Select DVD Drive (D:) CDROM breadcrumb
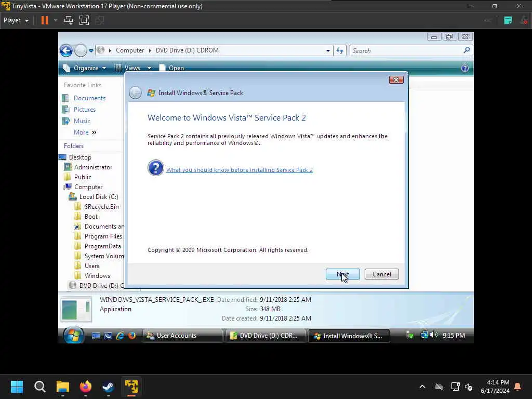The image size is (532, 399). 187,50
